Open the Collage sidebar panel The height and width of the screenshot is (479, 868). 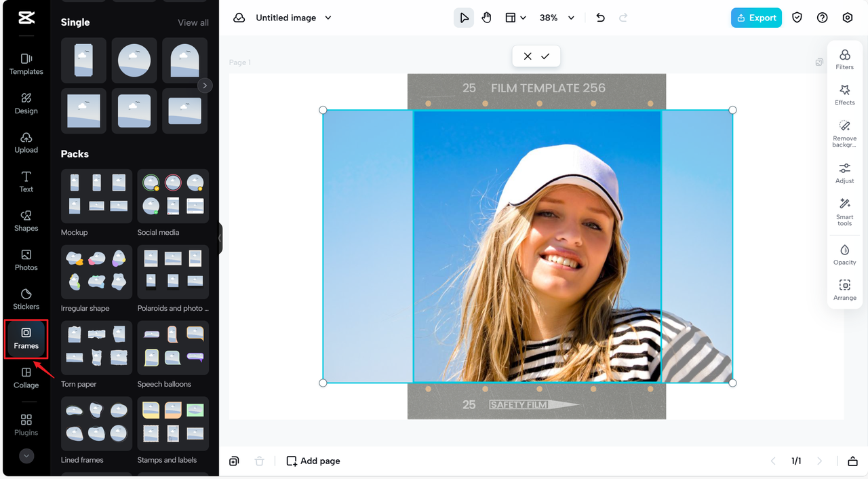click(26, 377)
